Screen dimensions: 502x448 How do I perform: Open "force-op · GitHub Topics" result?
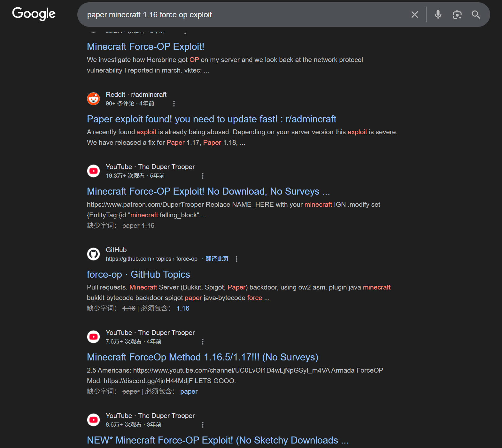pos(138,274)
